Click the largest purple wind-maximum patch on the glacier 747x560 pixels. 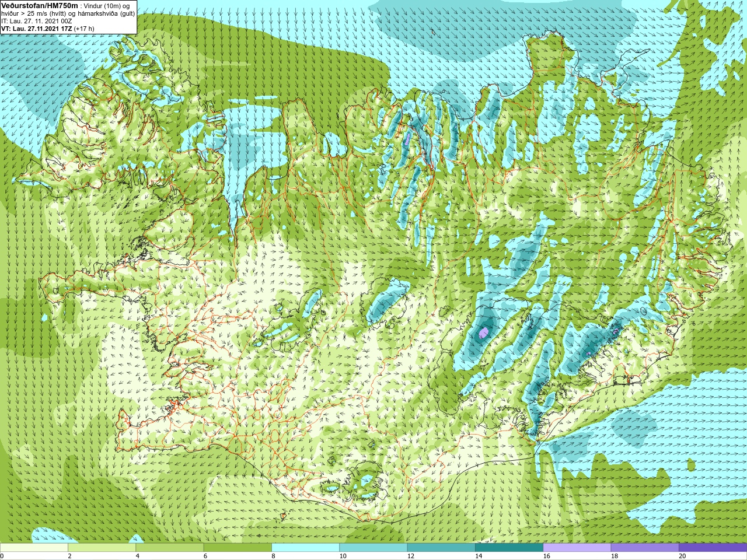(483, 333)
